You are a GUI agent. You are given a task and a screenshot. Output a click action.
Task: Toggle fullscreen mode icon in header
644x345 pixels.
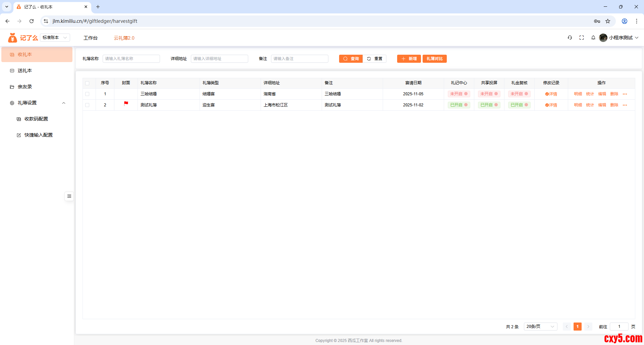[x=582, y=38]
